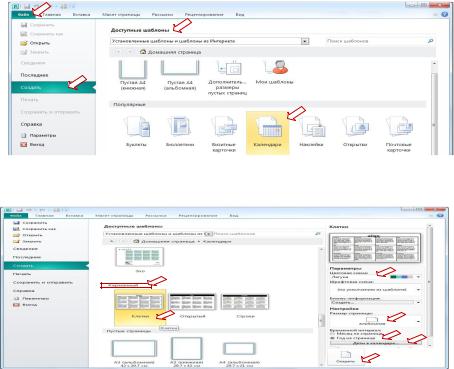This screenshot has width=454, height=369.
Task: Click the help question mark icon, upper window
Action: coord(444,14)
